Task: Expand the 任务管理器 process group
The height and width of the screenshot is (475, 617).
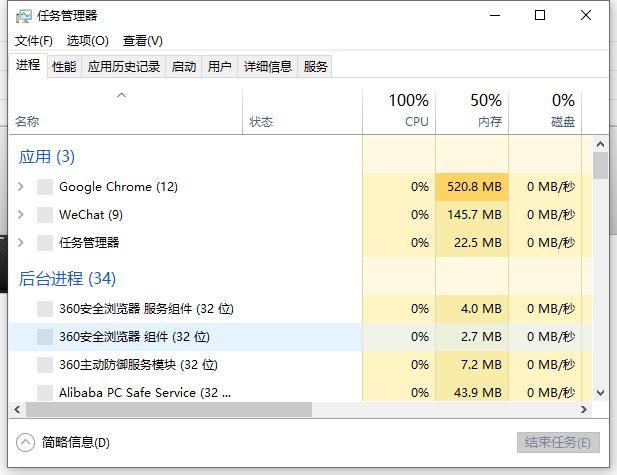Action: pos(21,243)
